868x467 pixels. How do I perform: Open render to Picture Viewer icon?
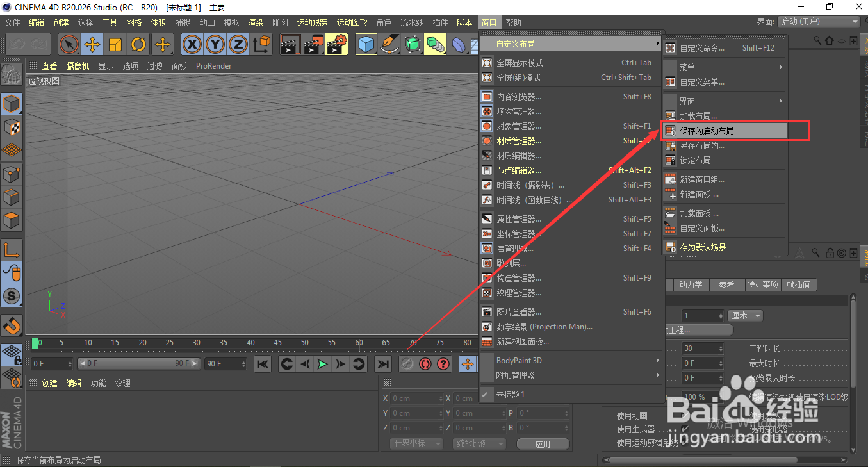314,44
